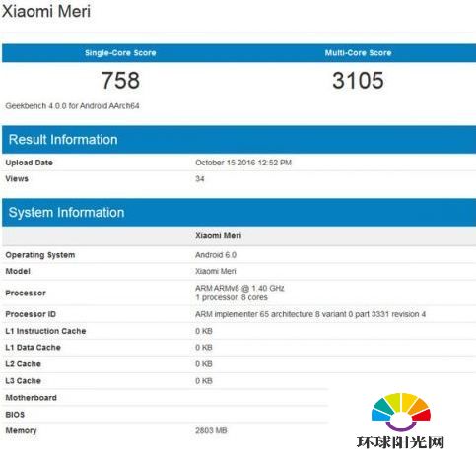476x458 pixels.
Task: Click the L2 Cache label
Action: point(24,364)
